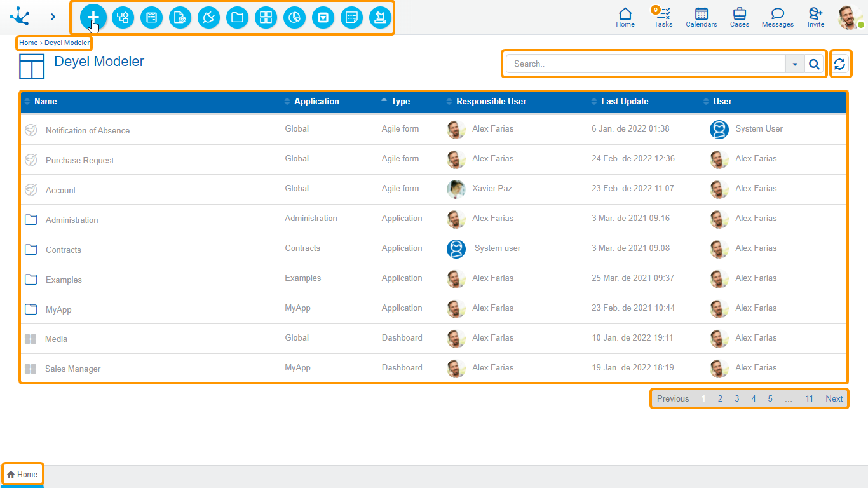Screen dimensions: 868x488
Task: Jump to page 11
Action: [x=809, y=399]
